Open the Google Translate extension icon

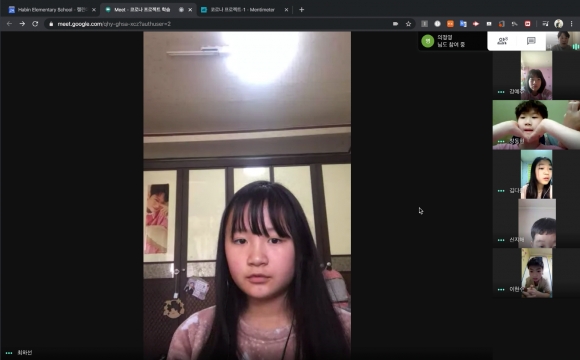(463, 24)
